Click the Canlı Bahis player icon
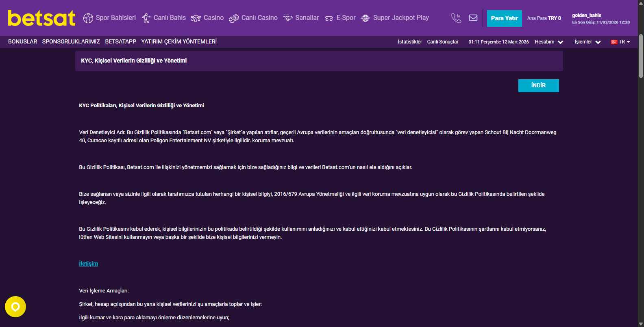 146,18
